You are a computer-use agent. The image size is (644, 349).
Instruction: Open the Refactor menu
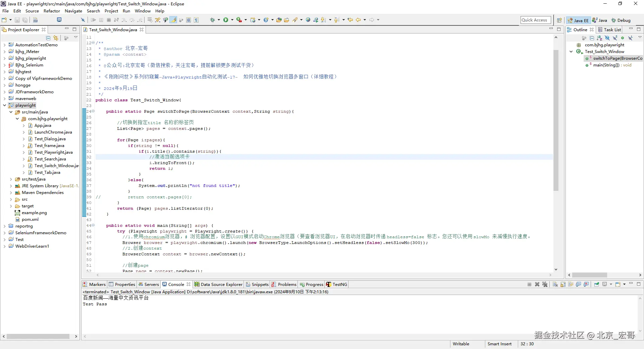click(x=52, y=11)
